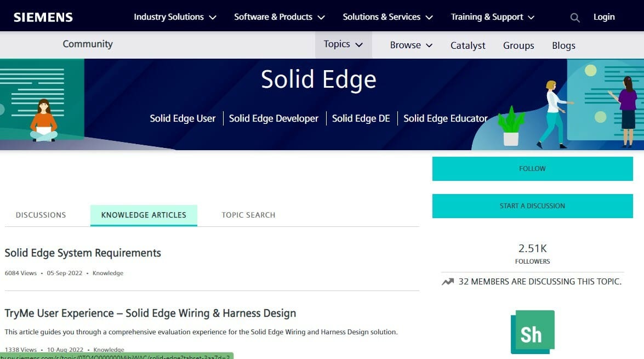Open the Topics dropdown
The width and height of the screenshot is (644, 359).
tap(343, 44)
